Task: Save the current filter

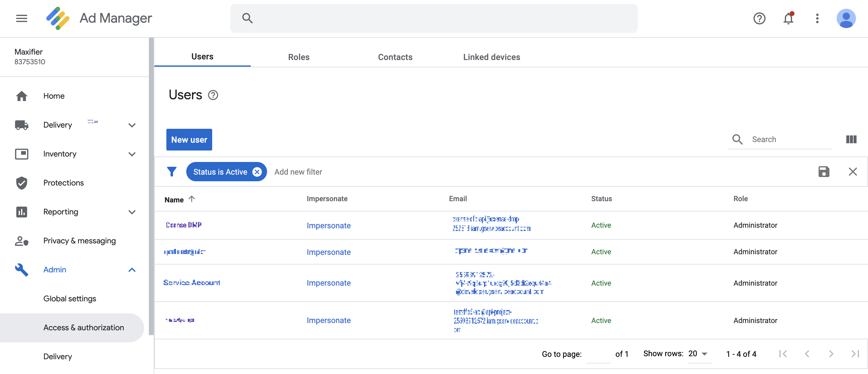Action: [x=823, y=172]
